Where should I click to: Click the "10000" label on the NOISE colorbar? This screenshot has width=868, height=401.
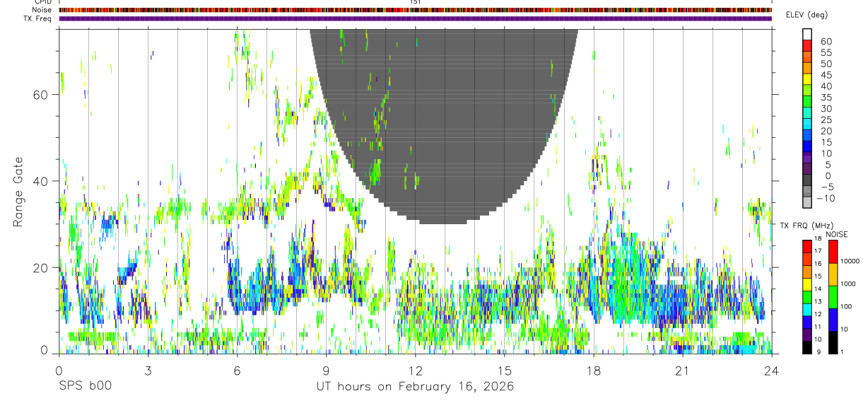coord(849,261)
